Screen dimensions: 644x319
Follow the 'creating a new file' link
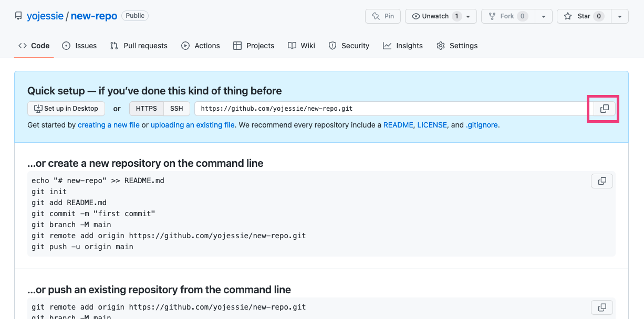(x=109, y=125)
